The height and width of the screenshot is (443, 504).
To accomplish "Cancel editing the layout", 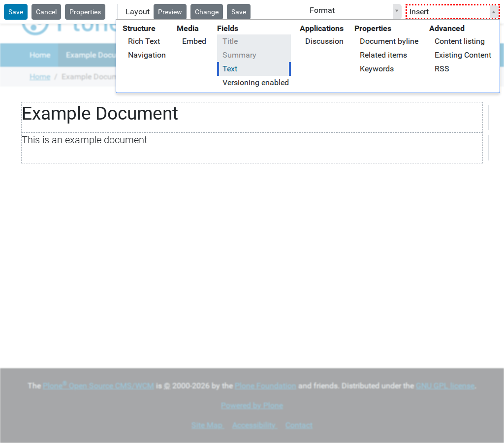I will click(46, 12).
